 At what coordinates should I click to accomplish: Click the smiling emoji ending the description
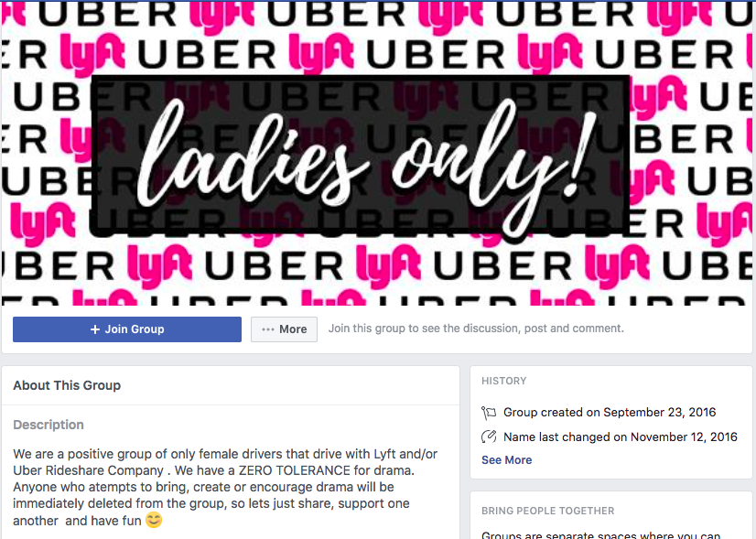(x=154, y=520)
